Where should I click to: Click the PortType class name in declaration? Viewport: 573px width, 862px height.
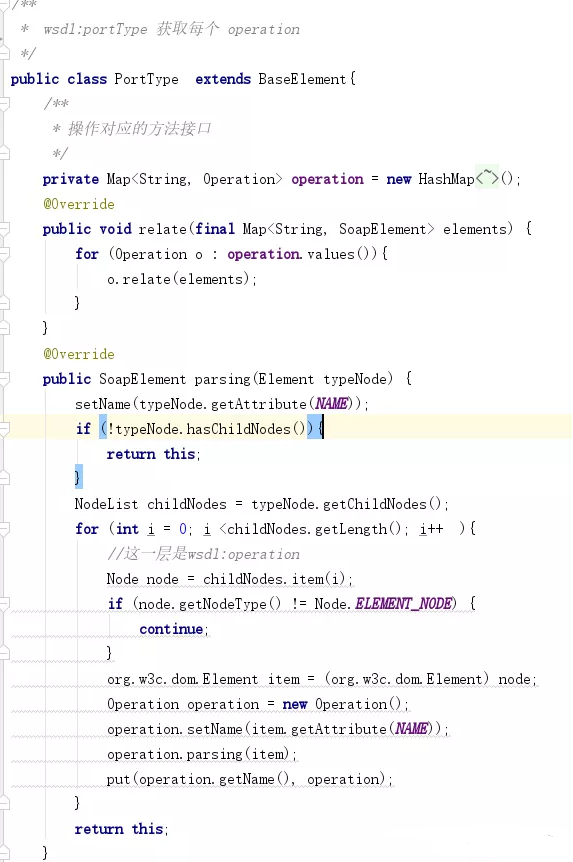(x=146, y=79)
